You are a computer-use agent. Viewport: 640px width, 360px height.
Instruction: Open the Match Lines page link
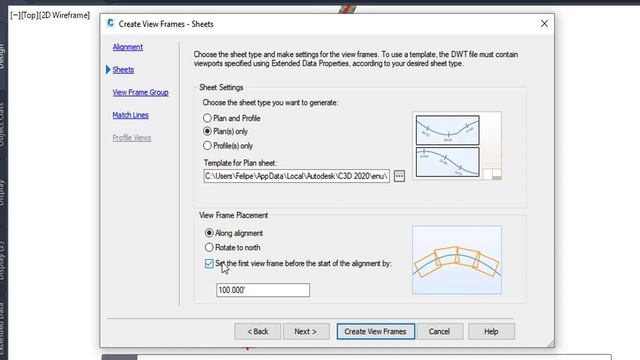coord(130,115)
